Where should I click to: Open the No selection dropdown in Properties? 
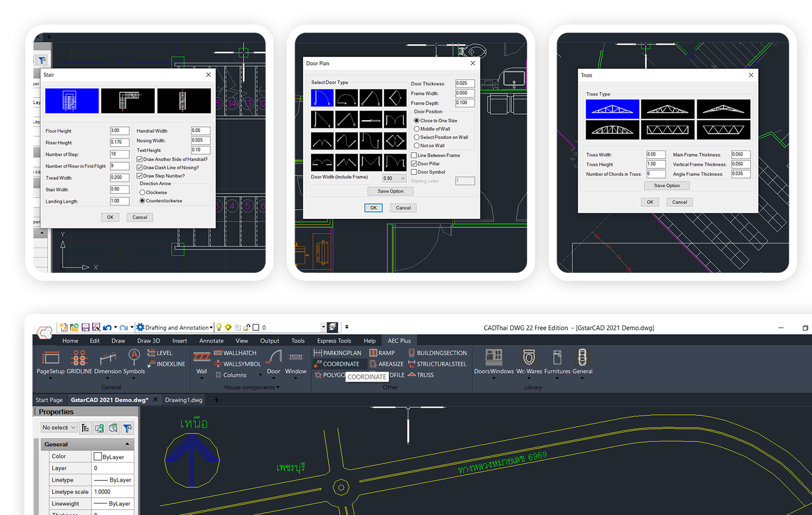tap(59, 428)
